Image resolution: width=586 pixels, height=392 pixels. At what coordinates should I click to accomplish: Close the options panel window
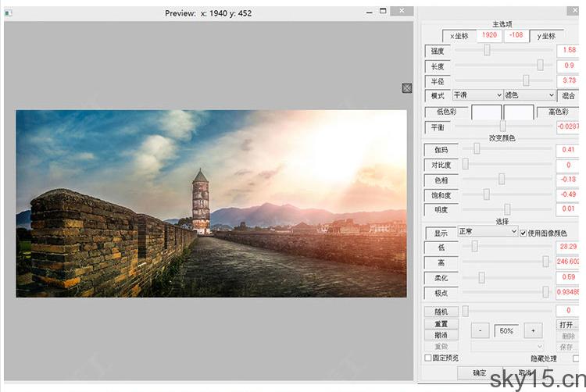(x=573, y=10)
